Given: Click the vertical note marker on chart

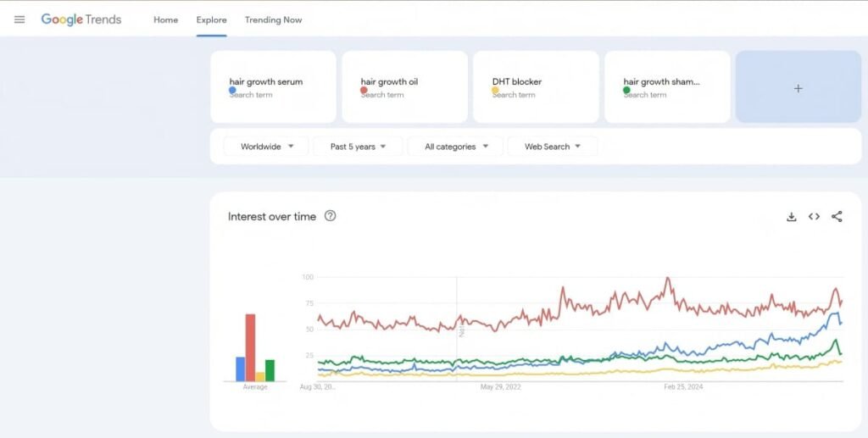Looking at the screenshot, I should point(462,330).
